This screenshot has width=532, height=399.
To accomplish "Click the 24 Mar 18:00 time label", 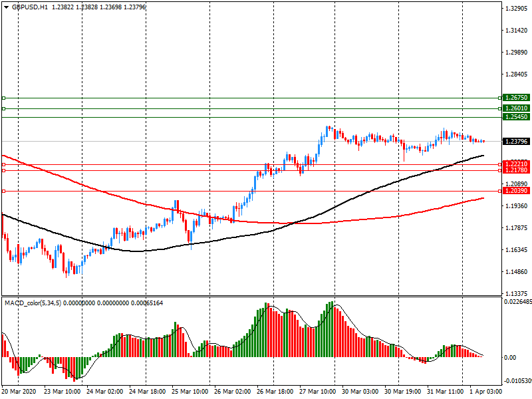I will coord(147,392).
